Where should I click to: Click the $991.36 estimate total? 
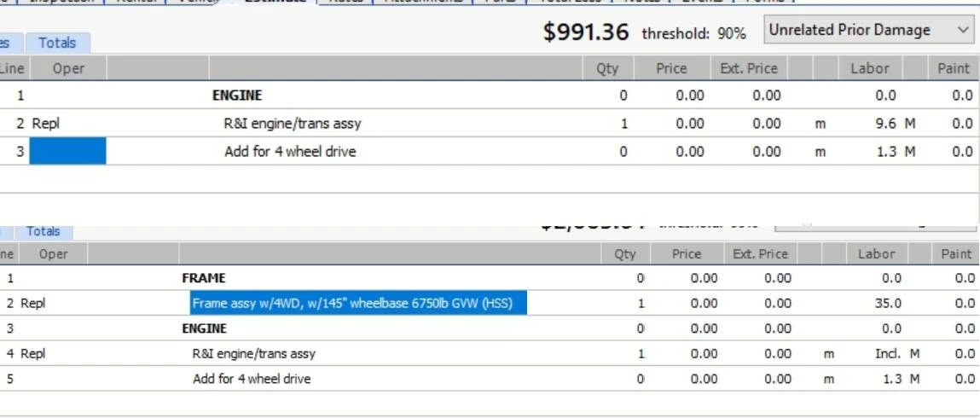[586, 32]
